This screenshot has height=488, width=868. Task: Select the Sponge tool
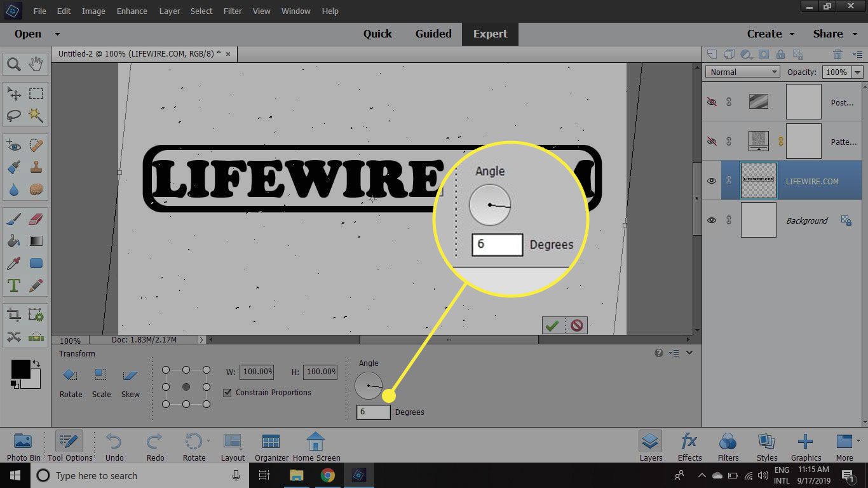tap(36, 189)
